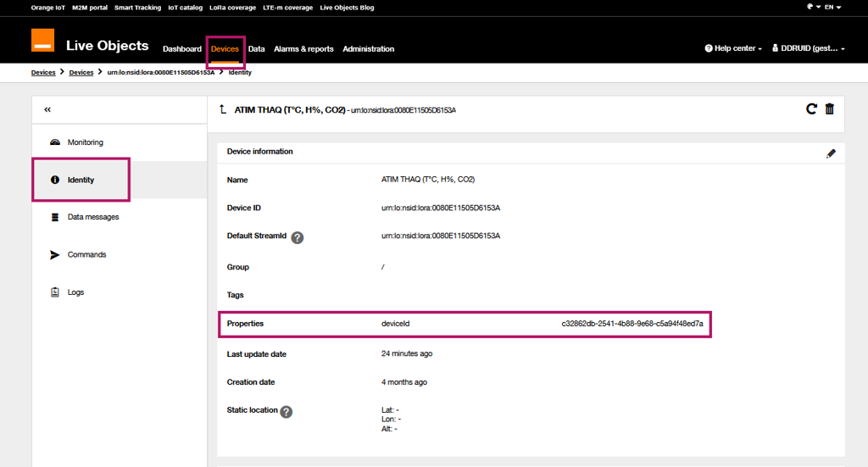Open the Administration tab
Screen dimensions: 868x467
coord(368,48)
